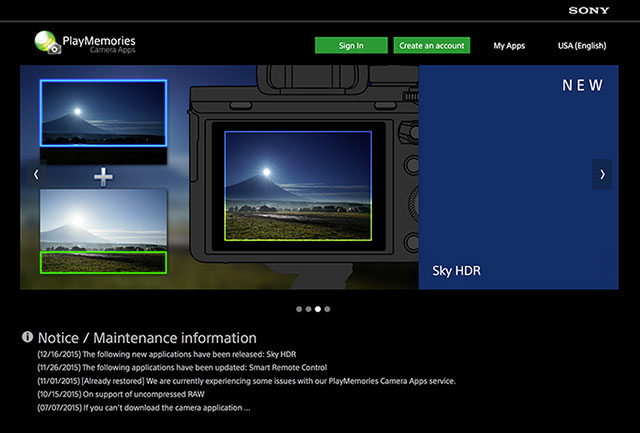
Task: Select the second carousel indicator dot
Action: click(308, 309)
